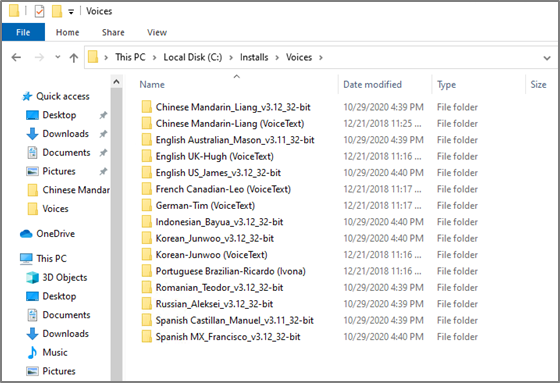This screenshot has height=383, width=560.
Task: Select Voices in the navigation pane
Action: coord(48,209)
